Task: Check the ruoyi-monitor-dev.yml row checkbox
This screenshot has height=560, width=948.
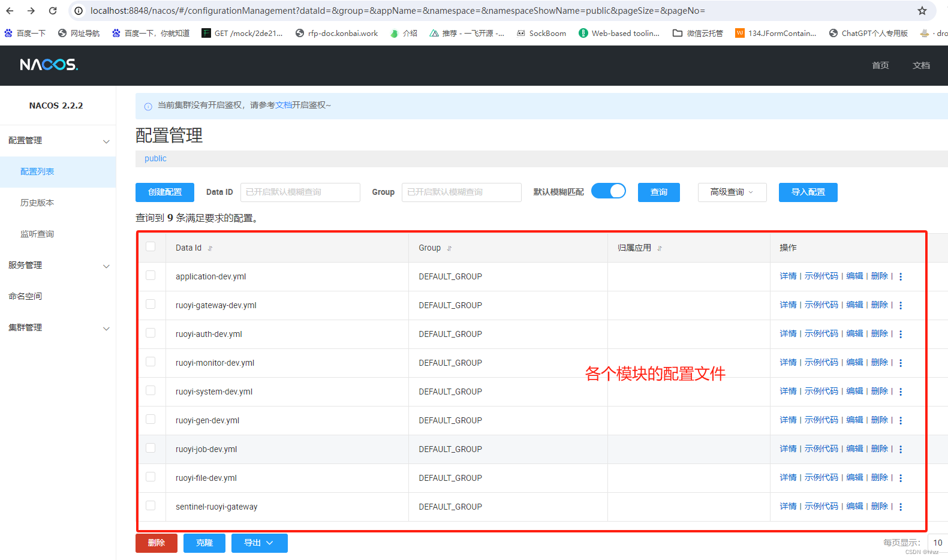Action: 151,362
